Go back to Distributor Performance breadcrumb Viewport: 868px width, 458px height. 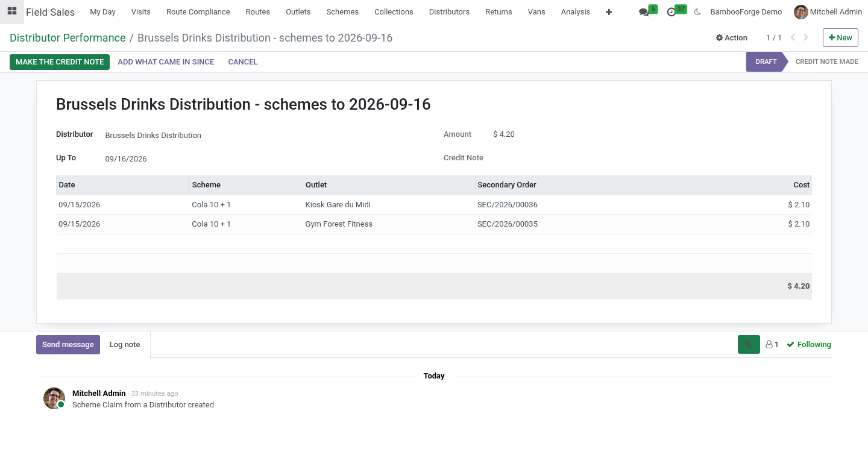[68, 38]
